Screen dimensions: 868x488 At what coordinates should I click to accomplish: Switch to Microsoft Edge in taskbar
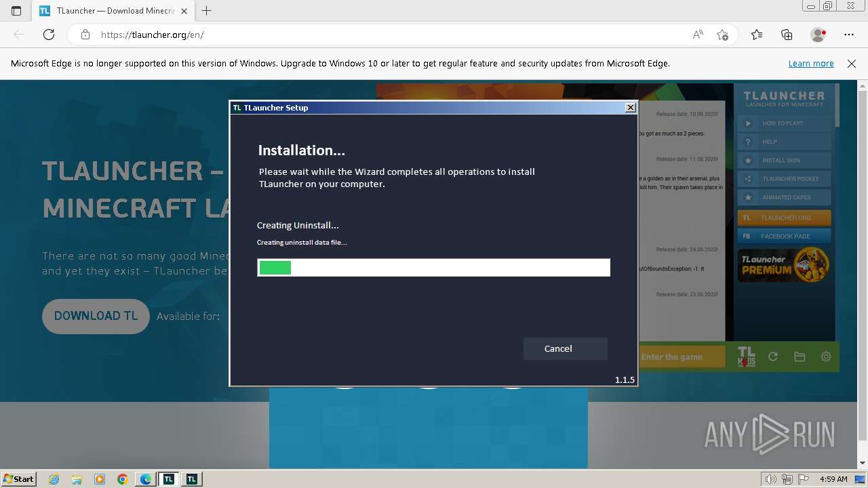[x=146, y=479]
